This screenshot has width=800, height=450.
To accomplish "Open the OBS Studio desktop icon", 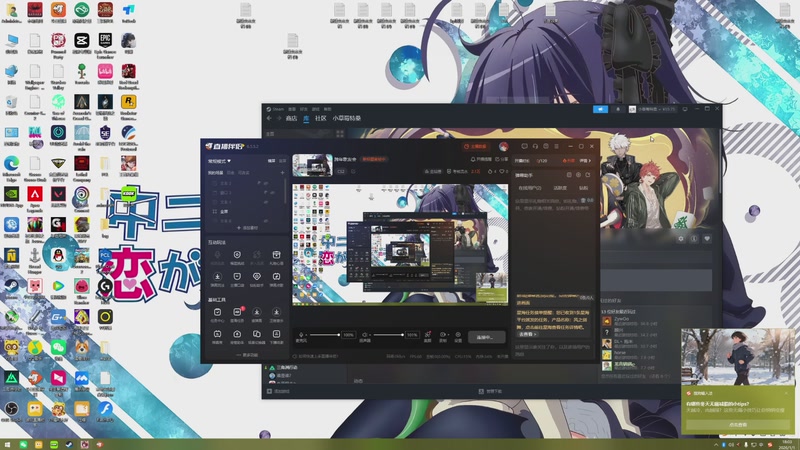I will 11,409.
